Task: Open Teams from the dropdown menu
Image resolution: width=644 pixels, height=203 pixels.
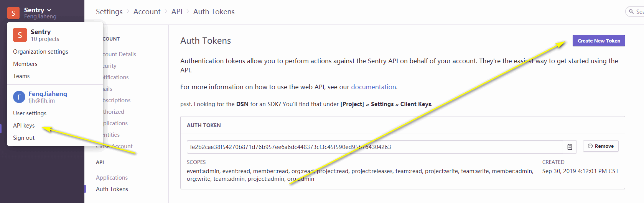Action: coord(21,76)
